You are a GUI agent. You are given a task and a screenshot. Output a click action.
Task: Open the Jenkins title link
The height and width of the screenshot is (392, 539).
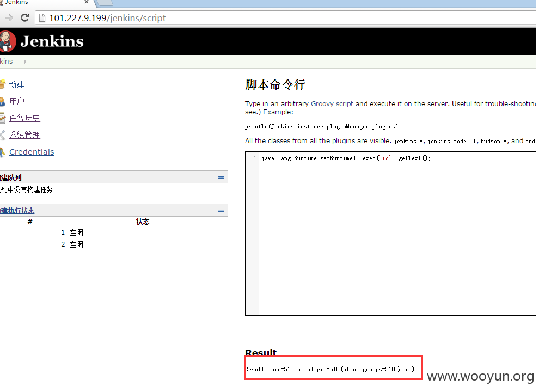click(52, 41)
